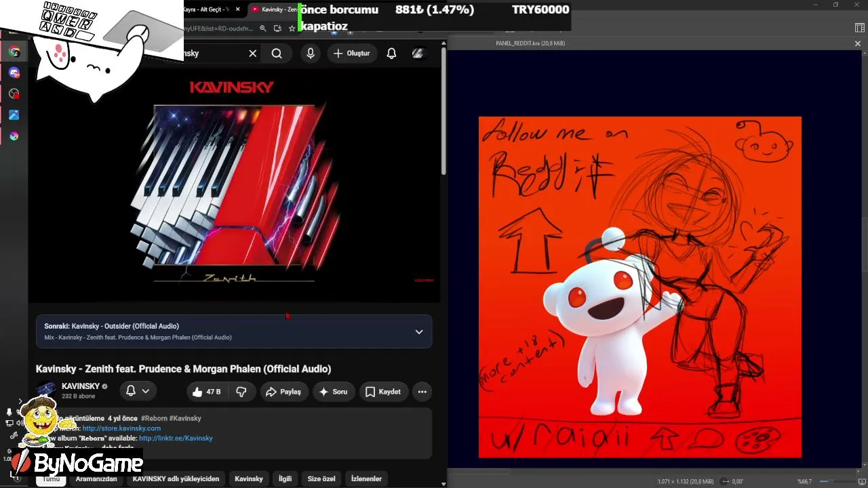Viewport: 868px width, 488px height.
Task: Select the Aramanızdan filter chip
Action: point(96,479)
